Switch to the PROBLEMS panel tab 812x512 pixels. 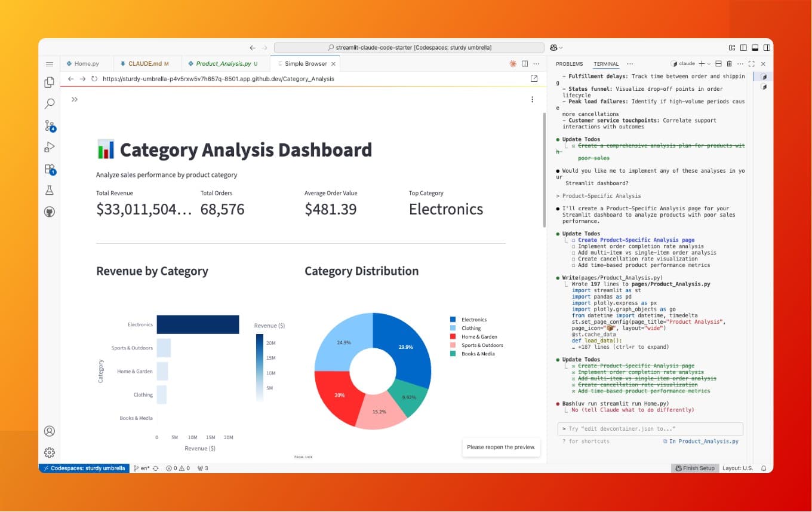569,64
